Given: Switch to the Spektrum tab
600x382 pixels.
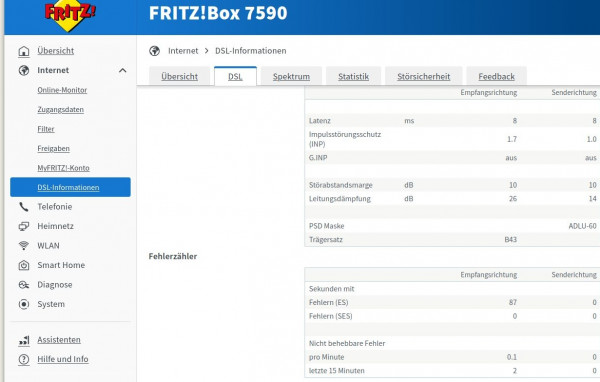Looking at the screenshot, I should [x=291, y=77].
